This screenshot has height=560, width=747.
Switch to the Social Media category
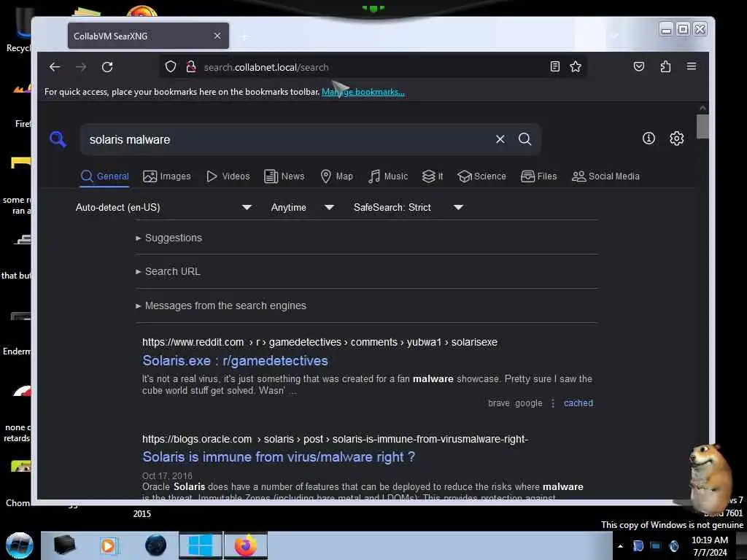pos(605,176)
